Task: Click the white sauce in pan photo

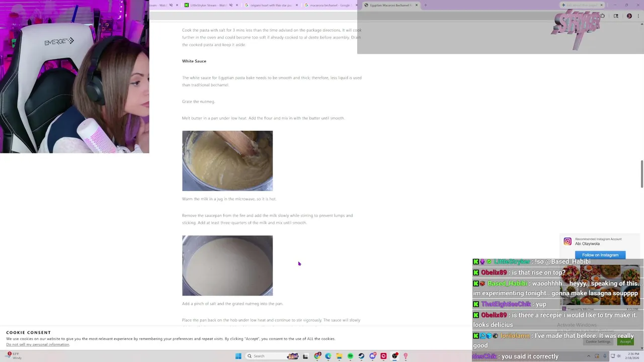Action: (x=227, y=265)
